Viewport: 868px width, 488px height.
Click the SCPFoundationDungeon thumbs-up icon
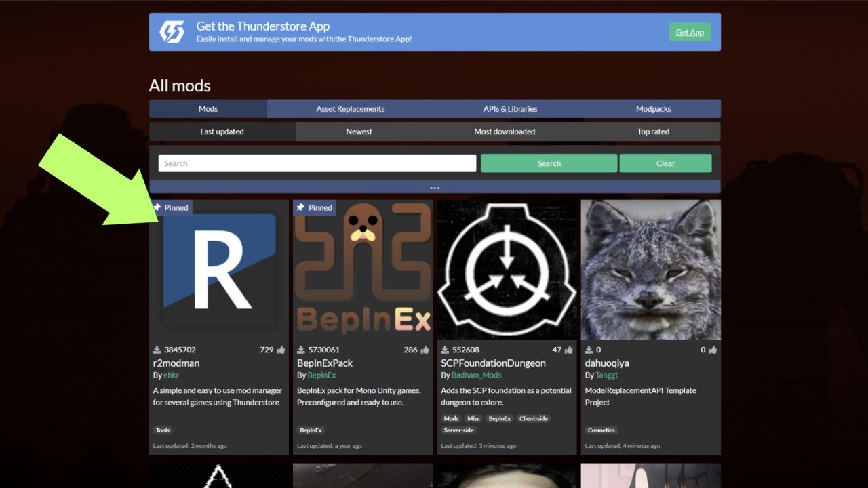pyautogui.click(x=568, y=350)
